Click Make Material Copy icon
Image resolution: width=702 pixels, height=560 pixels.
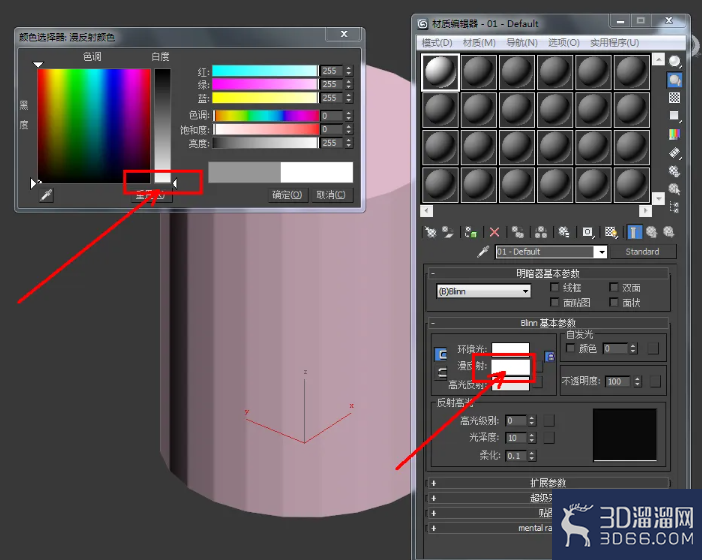[x=518, y=232]
